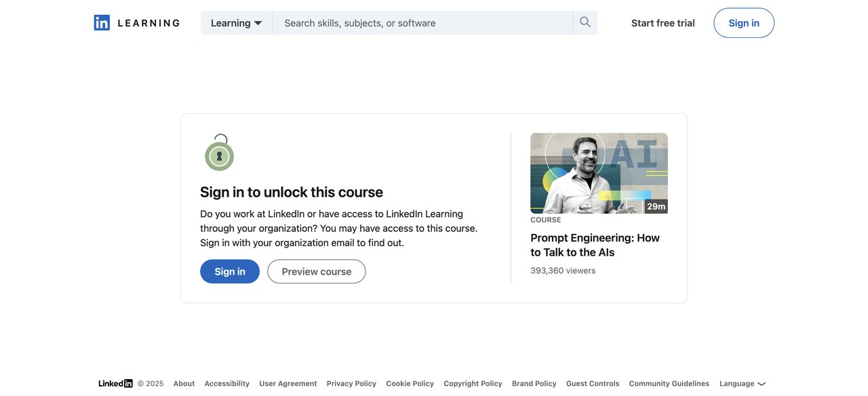Click the © 2025 copyright text
The image size is (868, 396).
pyautogui.click(x=151, y=384)
